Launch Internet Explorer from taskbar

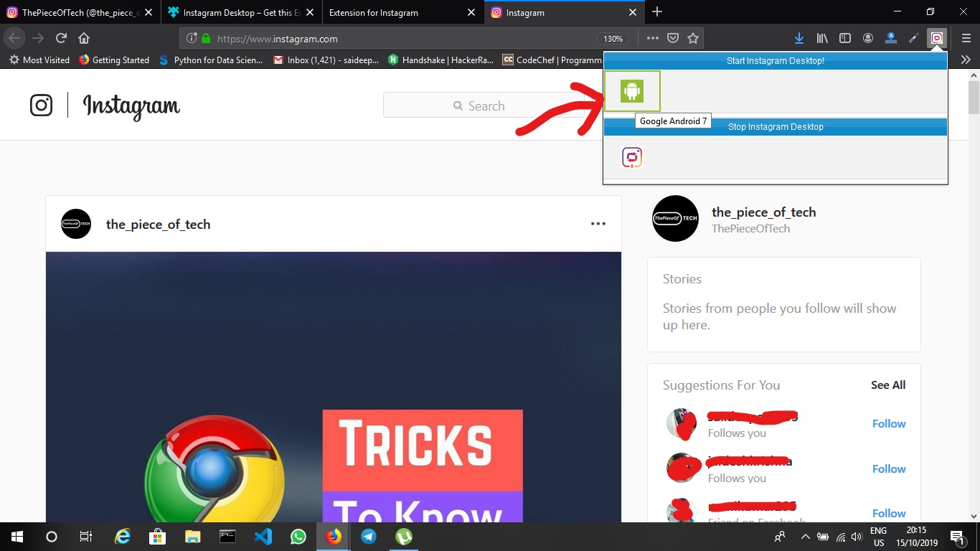pyautogui.click(x=123, y=537)
